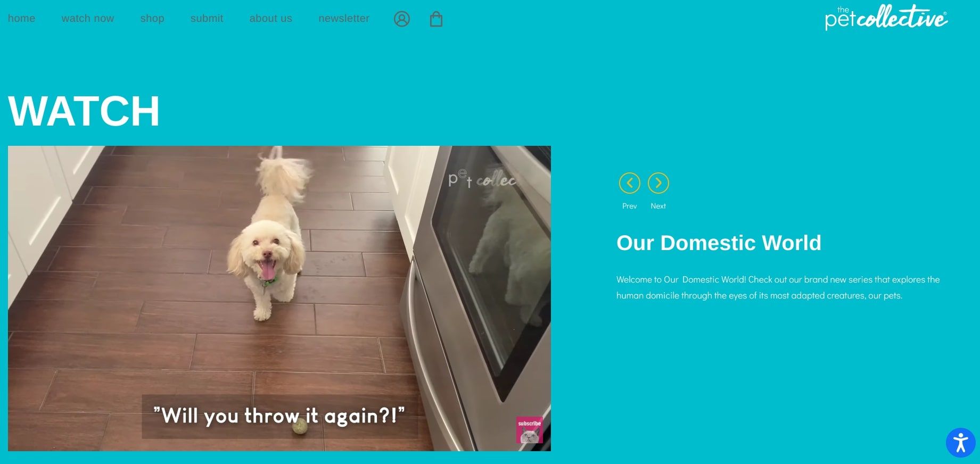This screenshot has height=464, width=980.
Task: Open the watch now menu item
Action: click(x=88, y=19)
